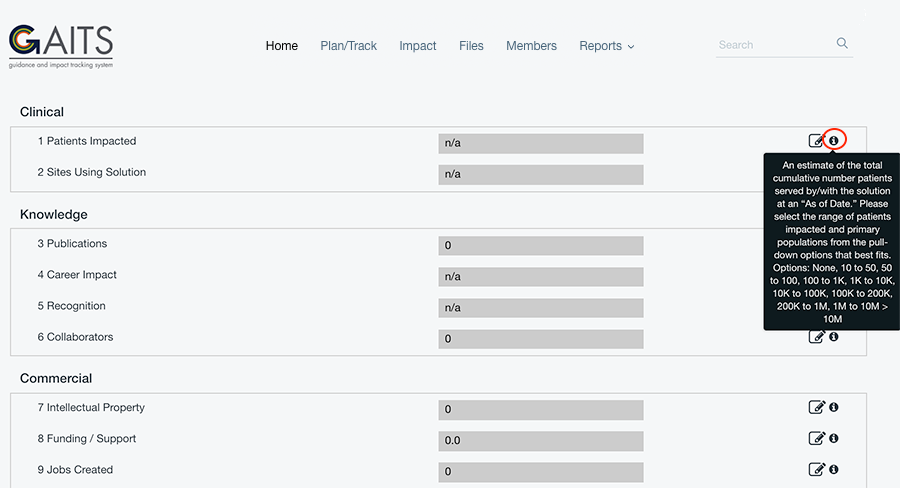Select the Home nav item
Image resolution: width=900 pixels, height=488 pixels.
click(x=282, y=46)
